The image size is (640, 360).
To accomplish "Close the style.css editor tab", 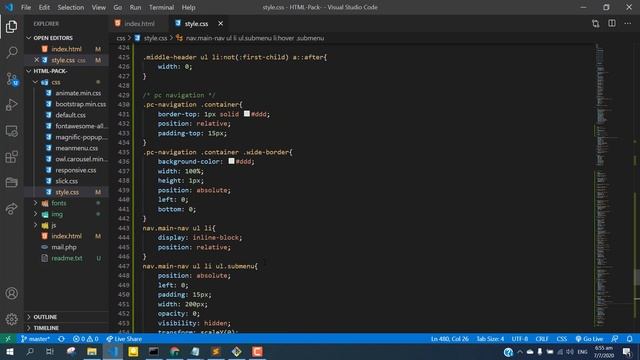I will coord(220,24).
